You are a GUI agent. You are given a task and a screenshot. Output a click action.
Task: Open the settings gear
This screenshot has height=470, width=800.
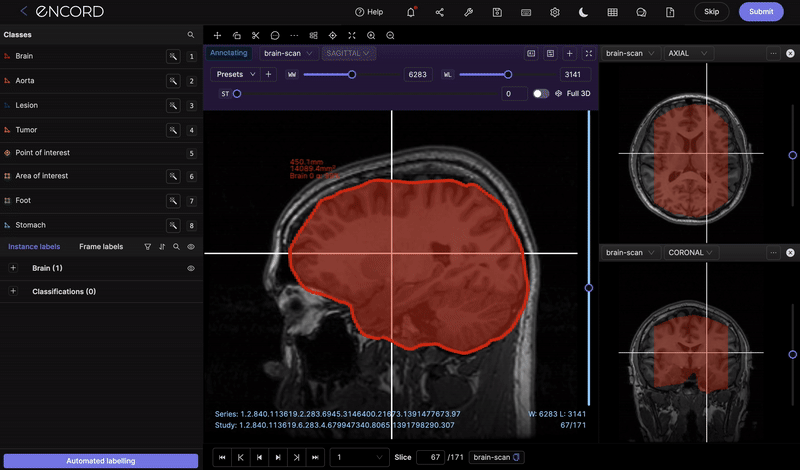[555, 12]
